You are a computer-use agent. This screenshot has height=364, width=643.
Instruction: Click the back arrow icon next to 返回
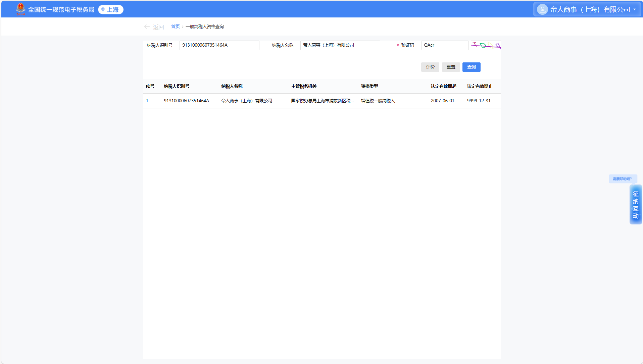pyautogui.click(x=147, y=27)
